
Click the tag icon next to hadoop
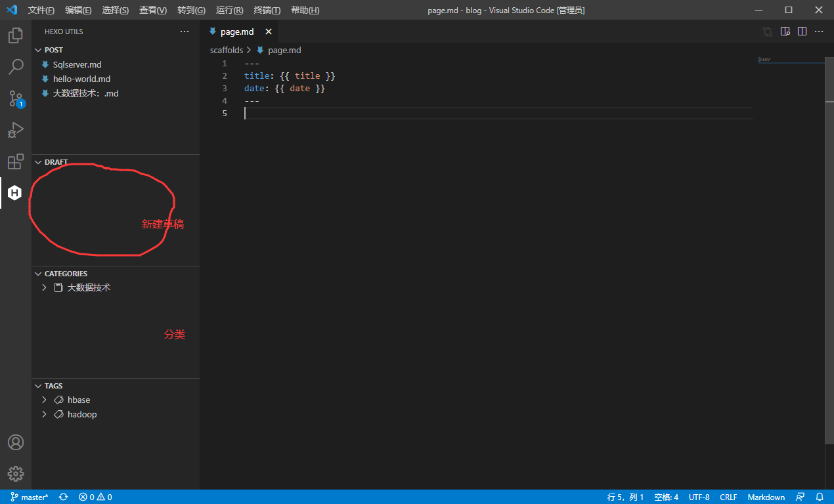pyautogui.click(x=58, y=414)
